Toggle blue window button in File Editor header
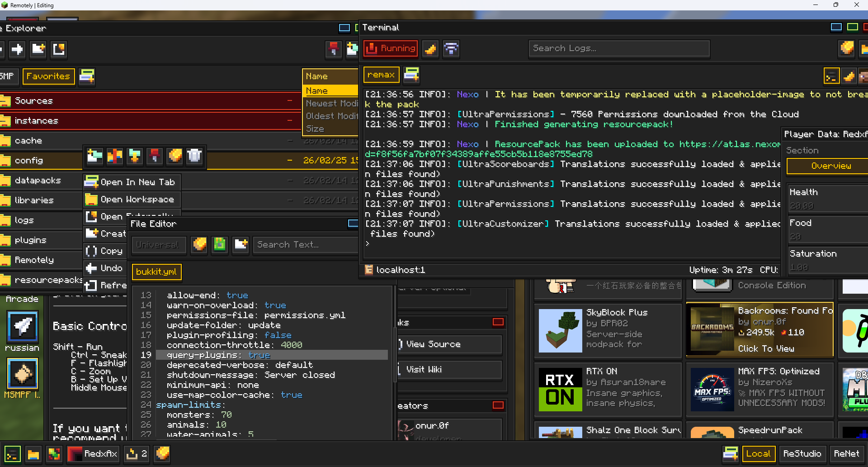 [353, 224]
